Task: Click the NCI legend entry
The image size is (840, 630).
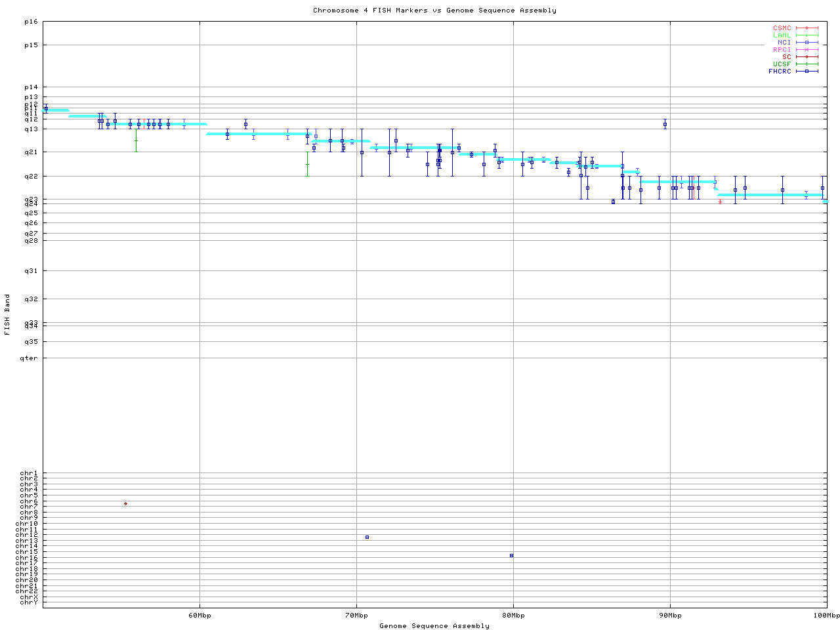Action: click(x=784, y=43)
